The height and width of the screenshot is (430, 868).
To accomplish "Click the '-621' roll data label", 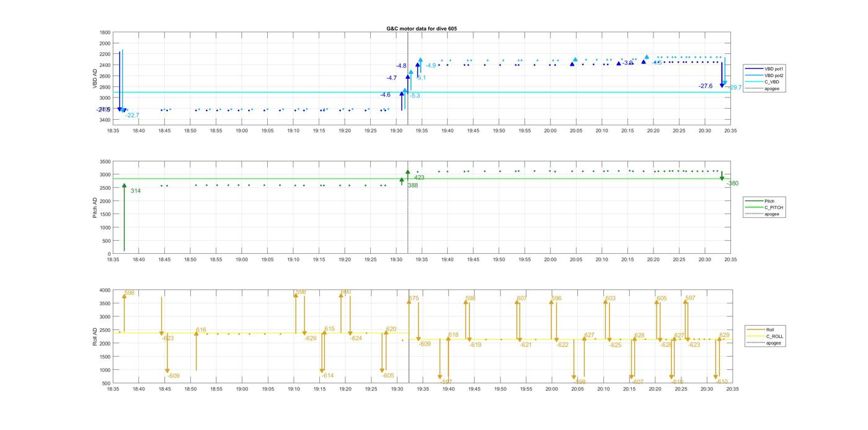I will [x=526, y=345].
